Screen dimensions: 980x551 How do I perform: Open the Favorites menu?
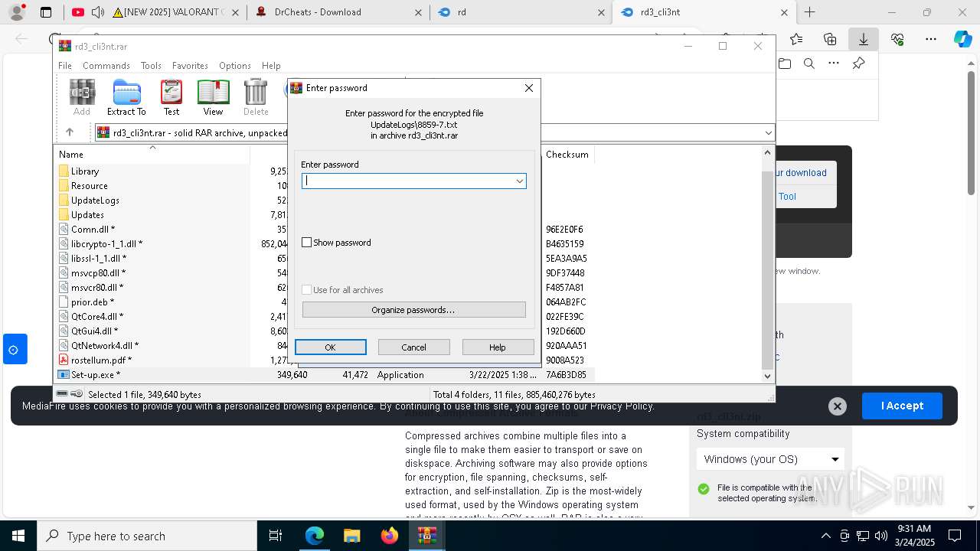coord(190,66)
